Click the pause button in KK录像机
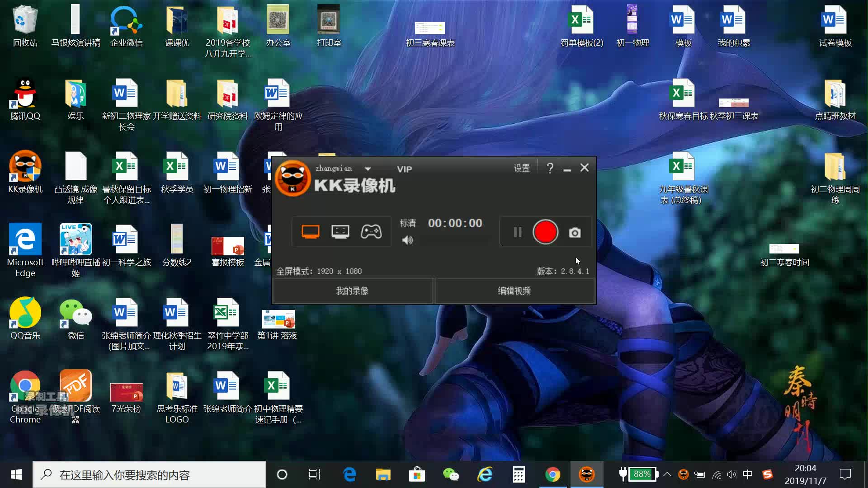Screen dimensions: 868x488 [516, 232]
